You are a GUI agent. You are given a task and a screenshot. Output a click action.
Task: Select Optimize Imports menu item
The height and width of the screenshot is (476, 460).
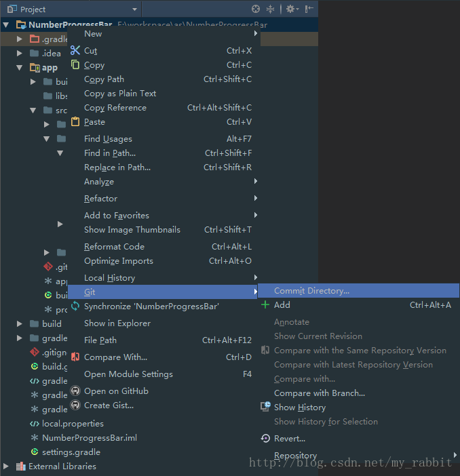164,260
